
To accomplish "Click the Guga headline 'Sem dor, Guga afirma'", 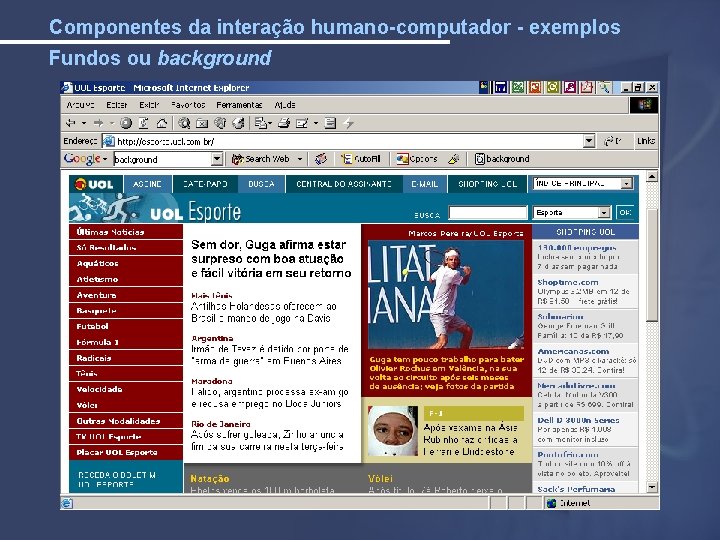I will 271,259.
